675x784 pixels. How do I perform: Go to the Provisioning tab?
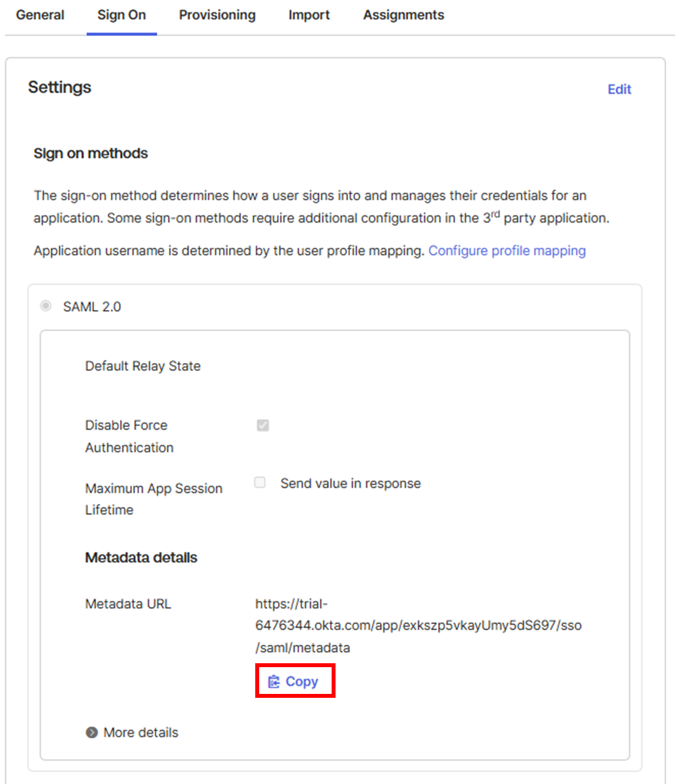217,15
